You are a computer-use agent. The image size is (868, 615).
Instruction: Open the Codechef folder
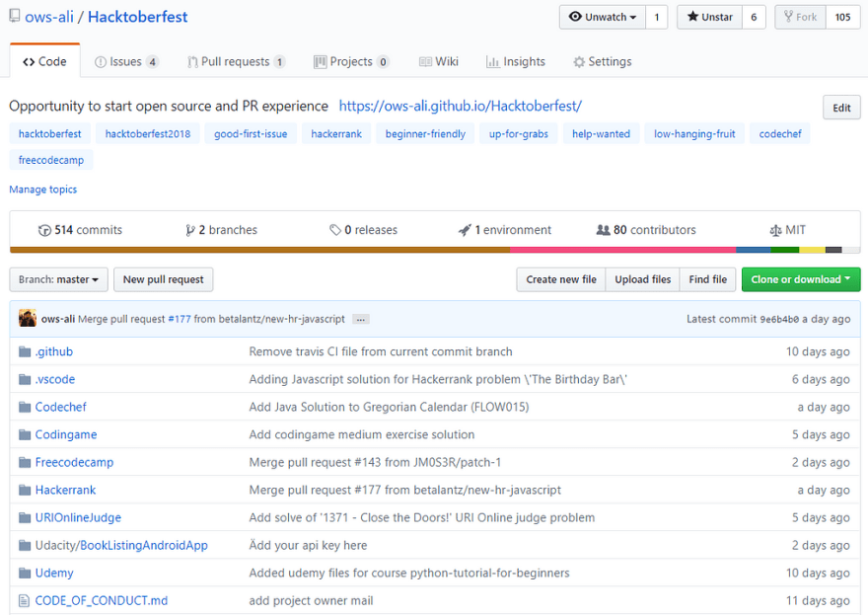tap(61, 408)
